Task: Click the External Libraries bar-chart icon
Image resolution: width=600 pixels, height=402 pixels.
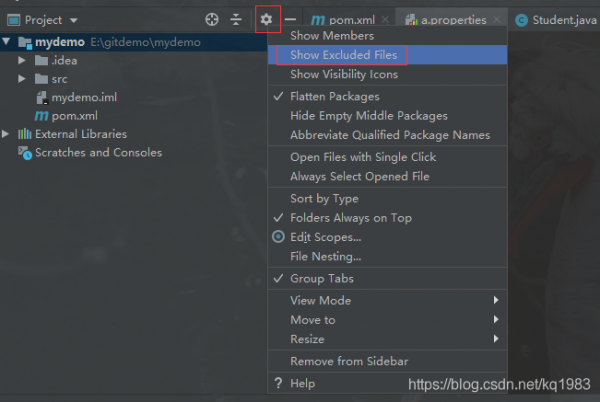Action: click(25, 134)
